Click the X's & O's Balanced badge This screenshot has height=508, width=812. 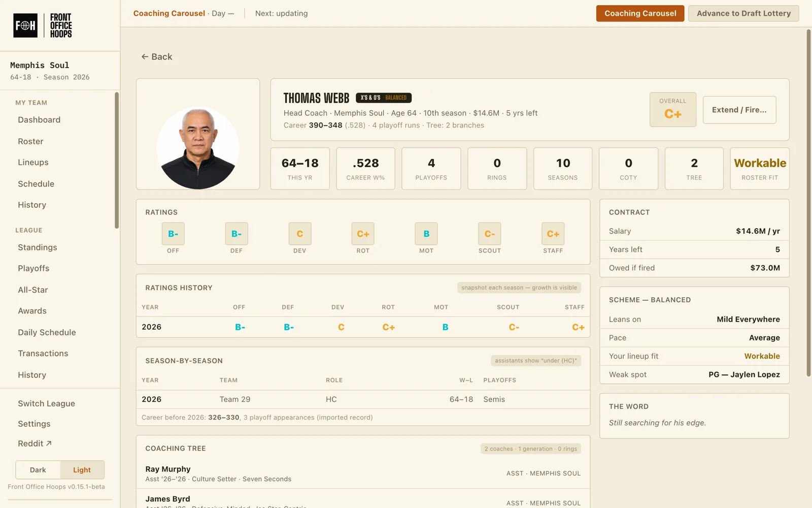point(384,98)
